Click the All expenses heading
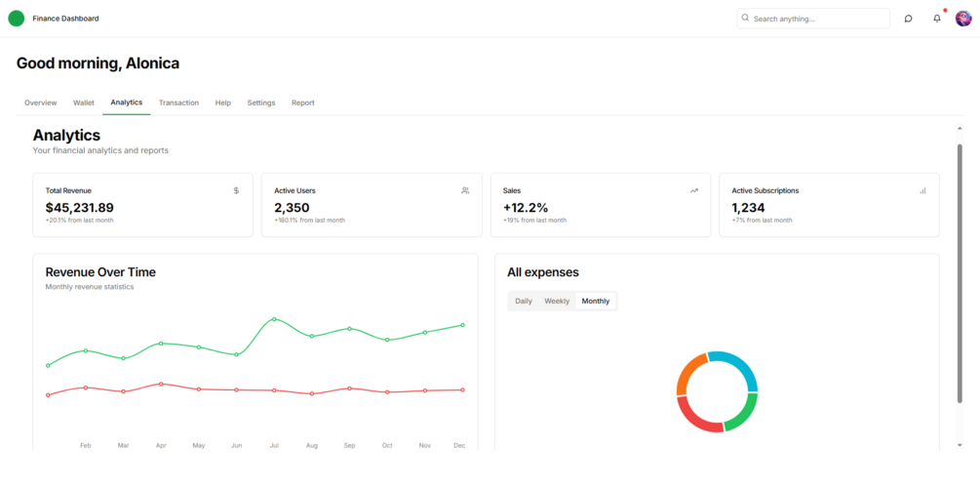 (543, 272)
